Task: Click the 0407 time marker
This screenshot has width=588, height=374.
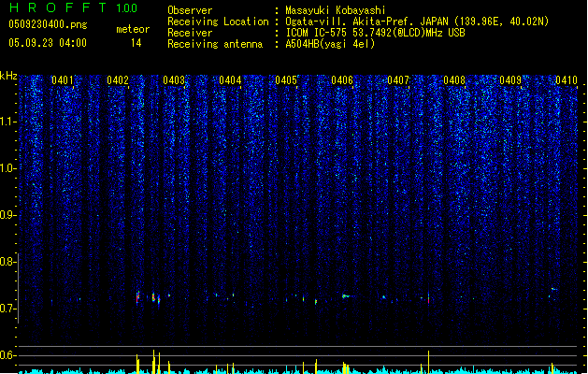Action: [398, 80]
